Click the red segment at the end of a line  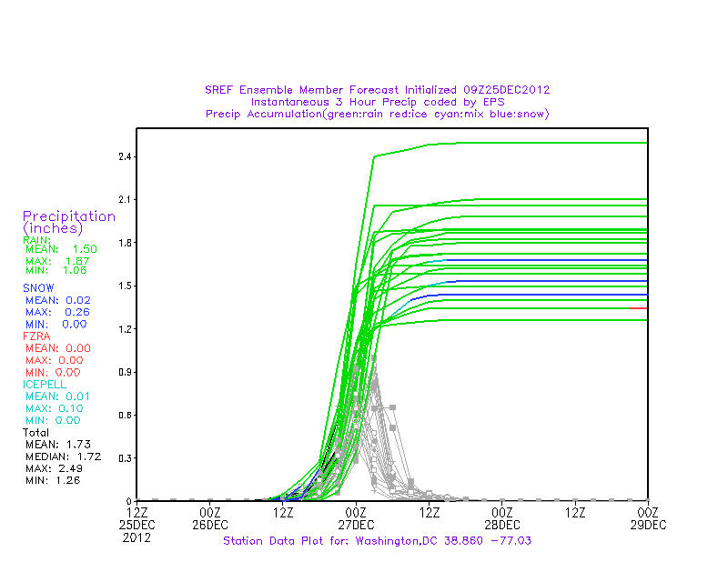pyautogui.click(x=639, y=308)
